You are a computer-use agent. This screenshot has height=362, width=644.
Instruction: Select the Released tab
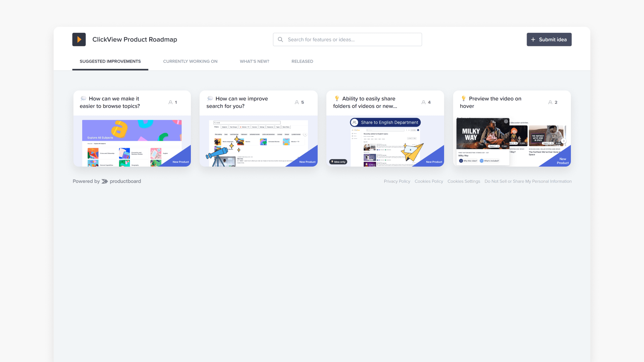coord(302,61)
